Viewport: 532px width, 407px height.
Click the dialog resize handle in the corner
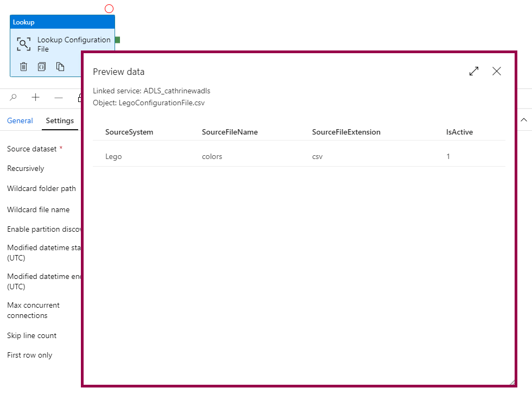511,382
